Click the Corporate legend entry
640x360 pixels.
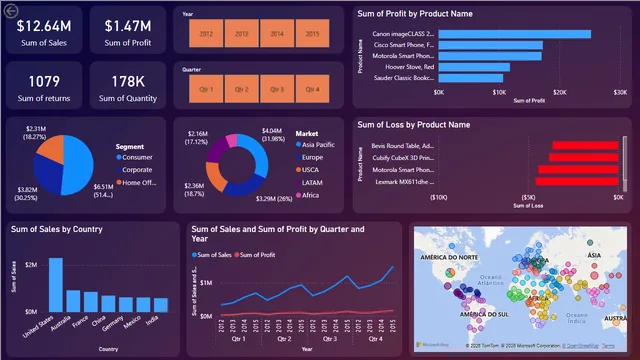pos(134,170)
